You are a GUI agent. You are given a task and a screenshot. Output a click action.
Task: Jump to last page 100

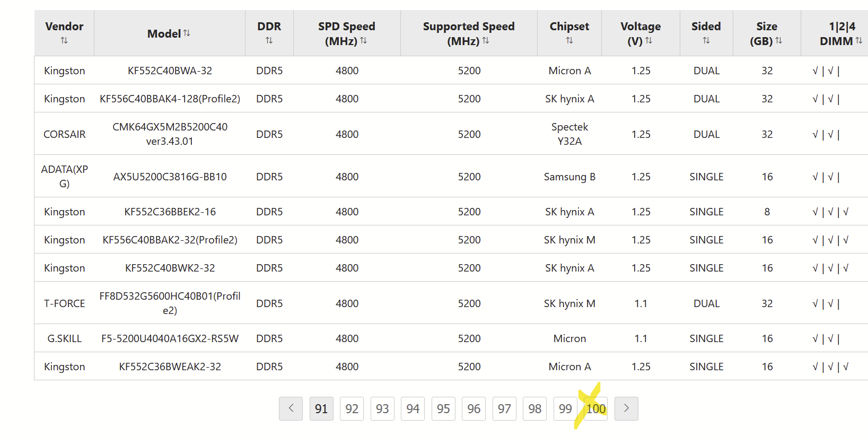tap(596, 408)
